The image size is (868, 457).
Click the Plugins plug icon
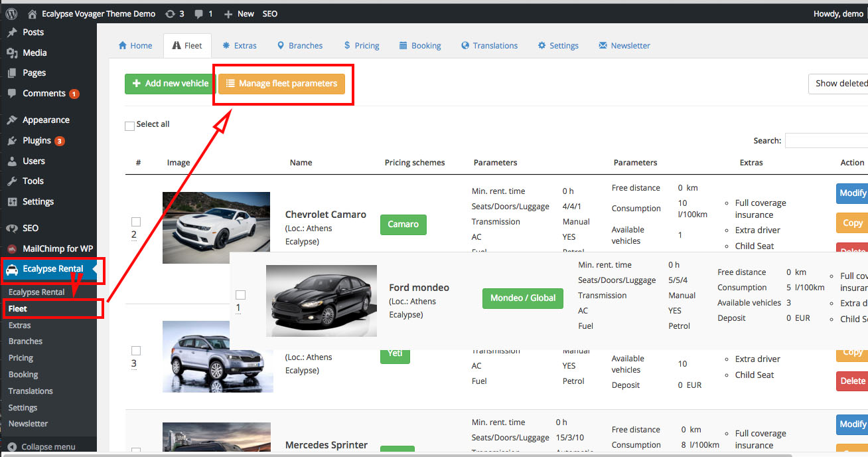click(12, 141)
